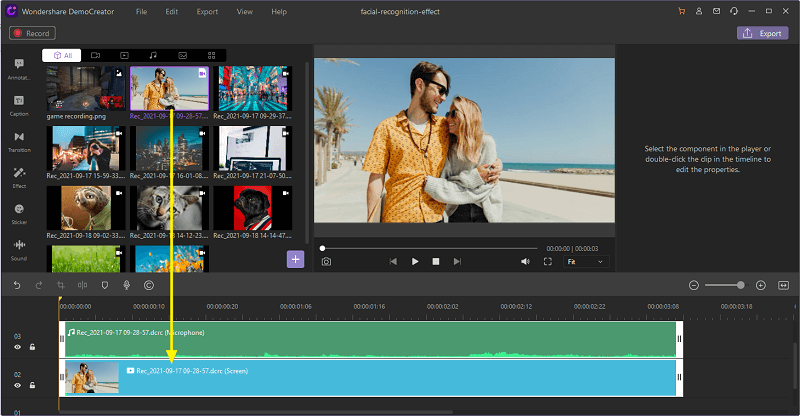Viewport: 800px width, 416px height.
Task: Toggle the lock on track 02
Action: click(x=32, y=385)
